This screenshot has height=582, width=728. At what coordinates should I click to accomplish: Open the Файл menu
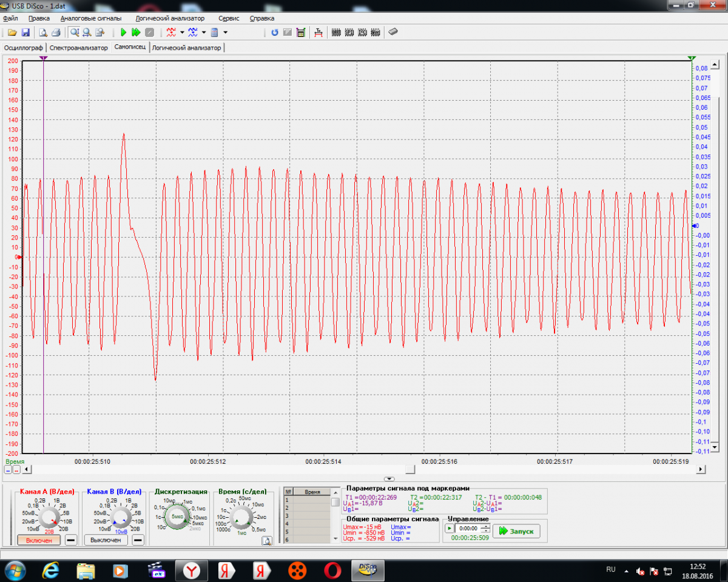(10, 18)
